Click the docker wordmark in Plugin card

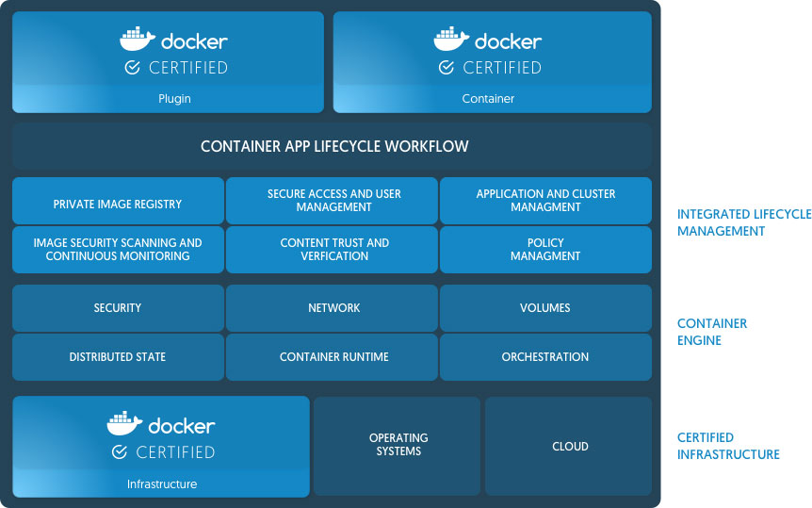(x=194, y=41)
